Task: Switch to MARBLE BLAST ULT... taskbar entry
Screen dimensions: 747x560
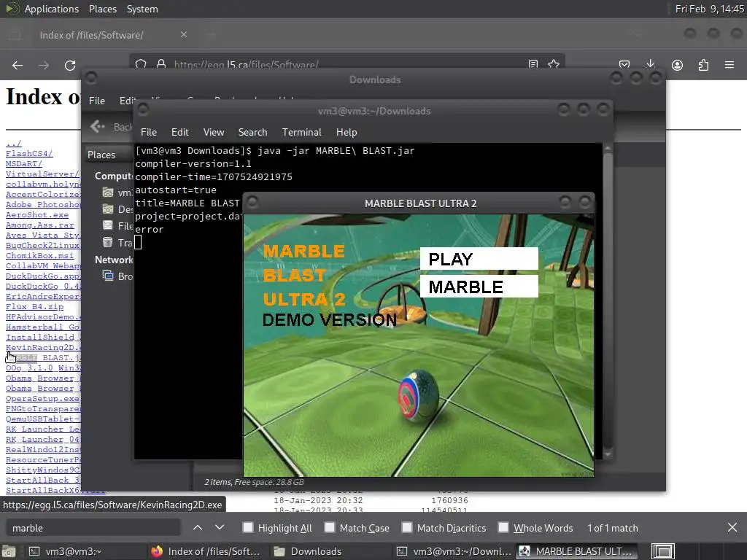Action: point(576,551)
